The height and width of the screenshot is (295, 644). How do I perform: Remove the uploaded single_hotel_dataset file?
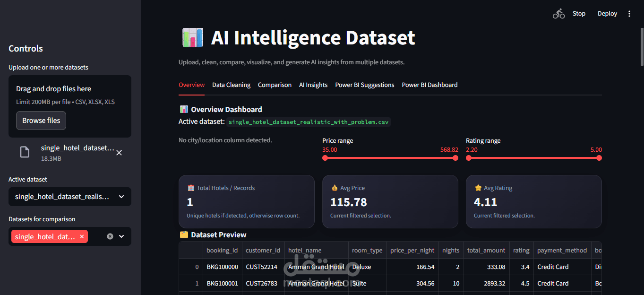pos(119,153)
